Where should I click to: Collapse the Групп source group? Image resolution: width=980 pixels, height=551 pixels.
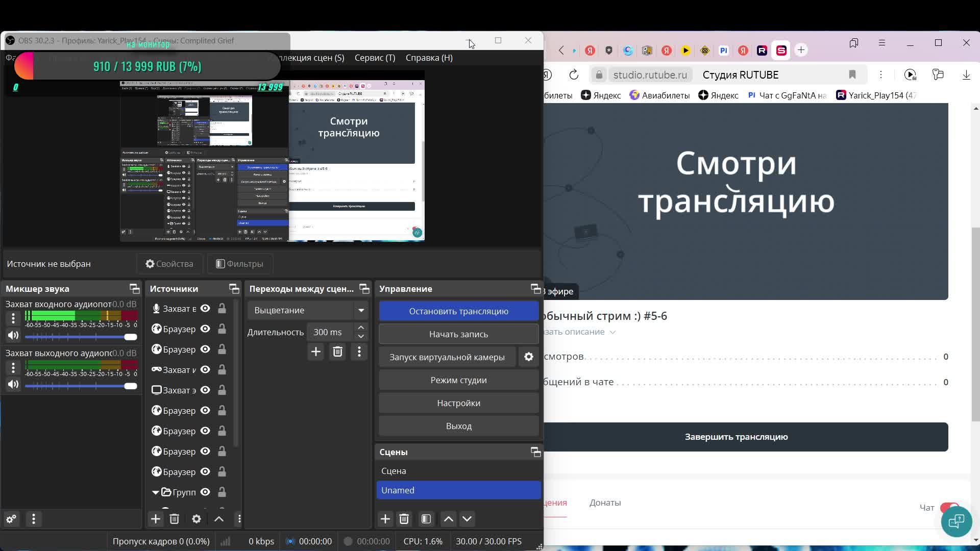tap(155, 492)
